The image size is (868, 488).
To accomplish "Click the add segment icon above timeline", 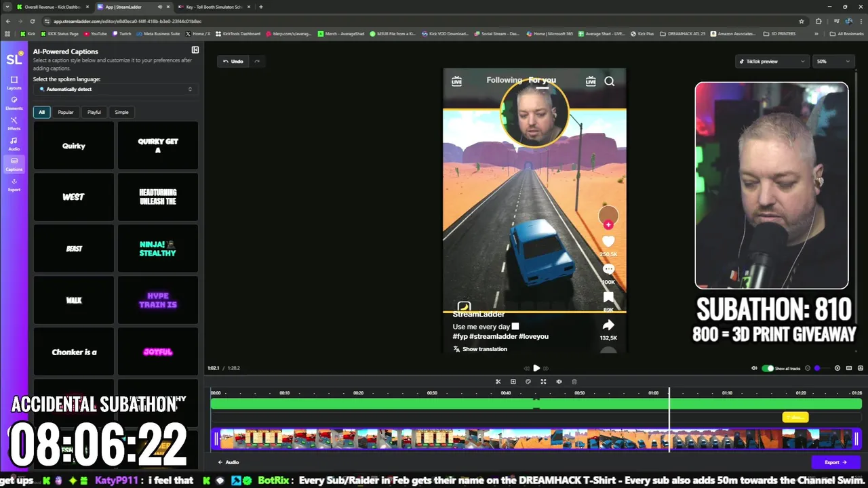I will pos(513,382).
